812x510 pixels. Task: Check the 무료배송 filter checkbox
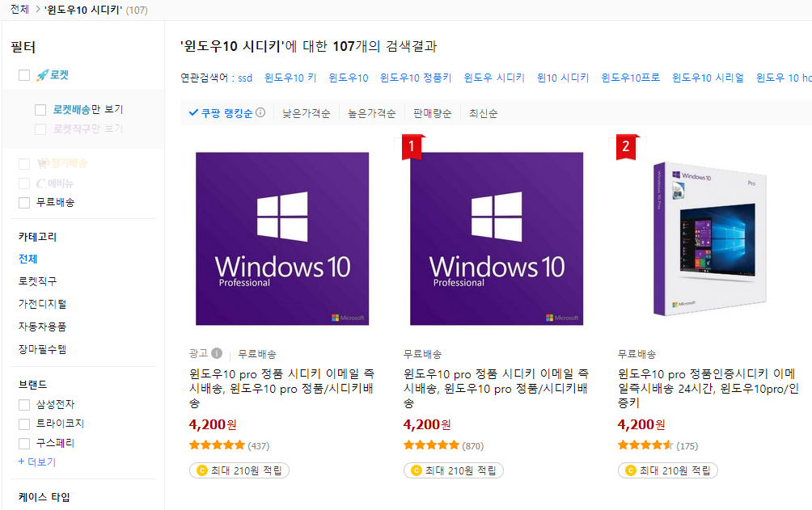pos(24,202)
